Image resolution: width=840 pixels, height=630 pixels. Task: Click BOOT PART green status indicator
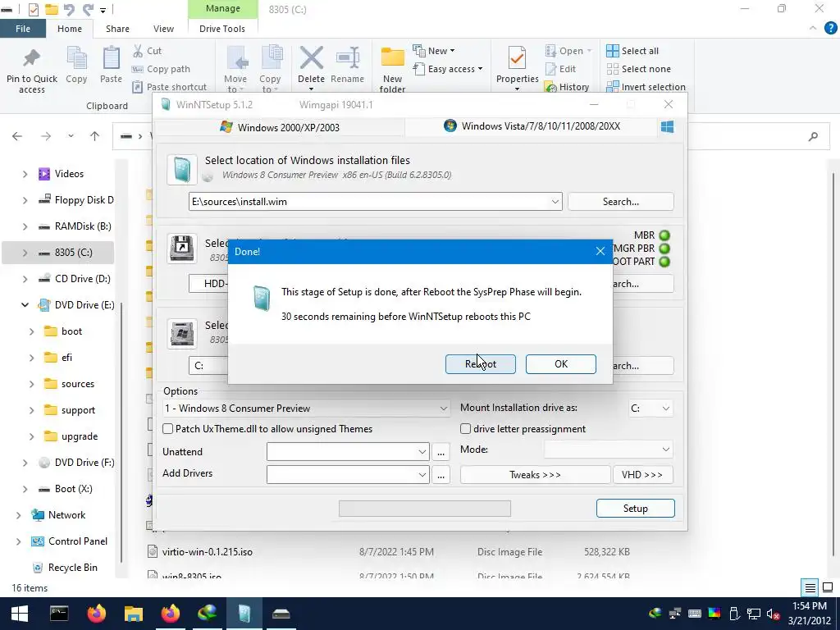point(664,262)
